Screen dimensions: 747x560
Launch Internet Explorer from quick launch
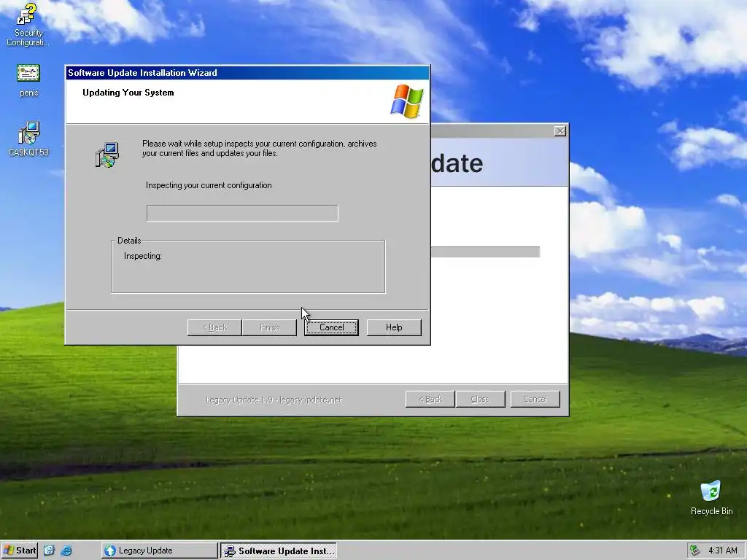pos(66,551)
